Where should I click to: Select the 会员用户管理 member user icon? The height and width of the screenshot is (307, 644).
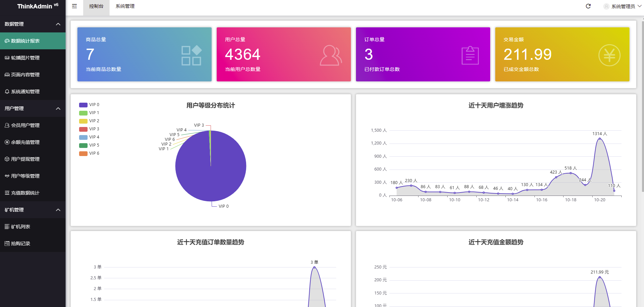(x=7, y=125)
